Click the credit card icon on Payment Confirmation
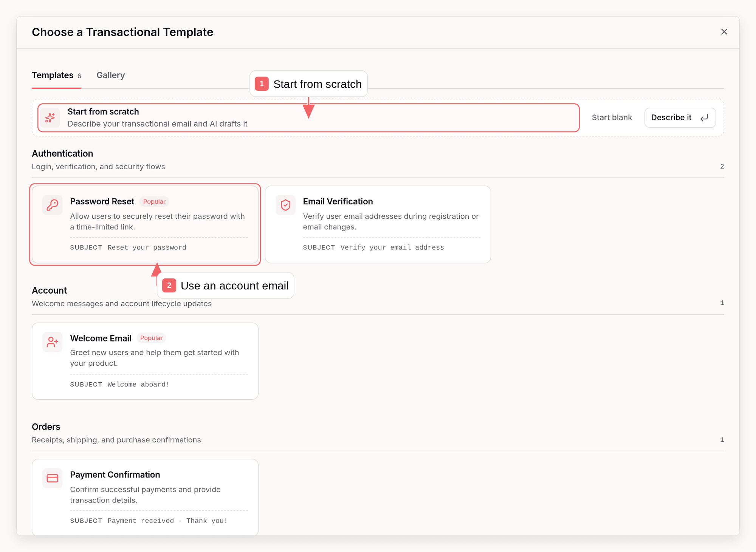Screen dimensions: 756x552 53,478
